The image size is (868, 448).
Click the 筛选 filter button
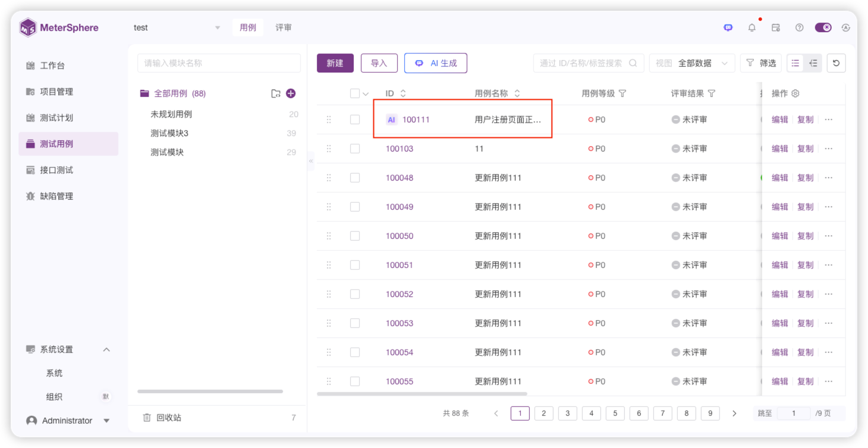761,63
